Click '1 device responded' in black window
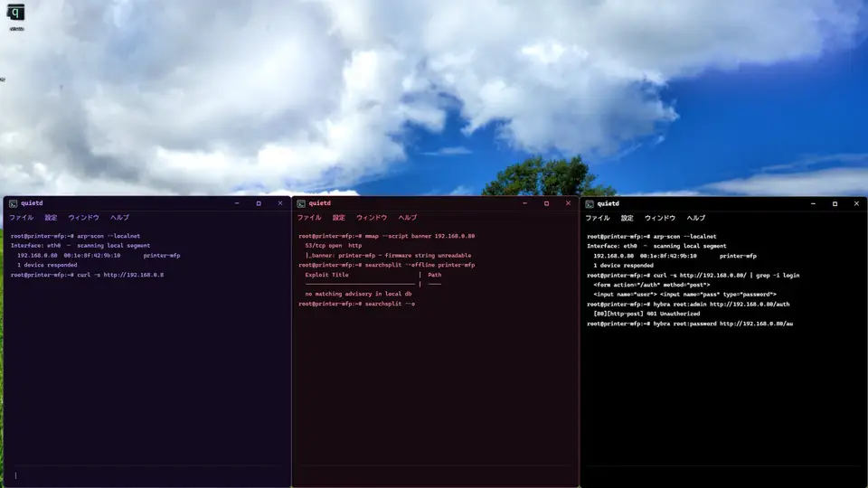868x488 pixels. [623, 266]
